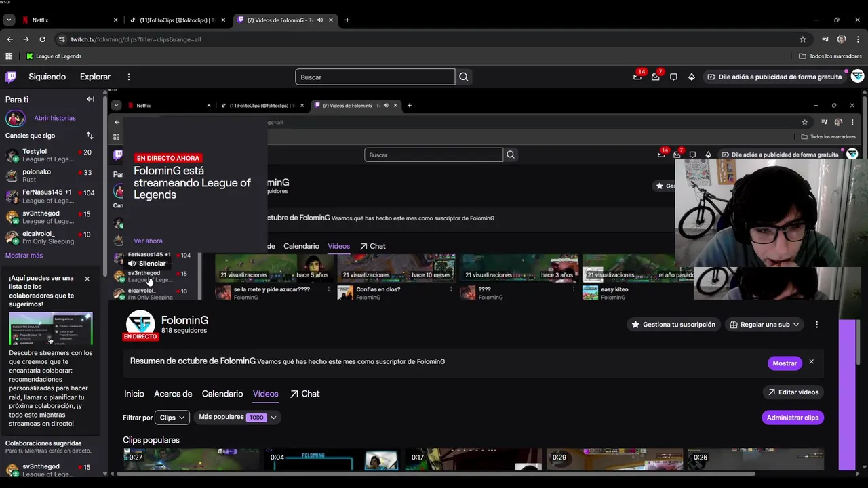Open Prime loot icon with 14 badge
868x488 pixels.
637,77
